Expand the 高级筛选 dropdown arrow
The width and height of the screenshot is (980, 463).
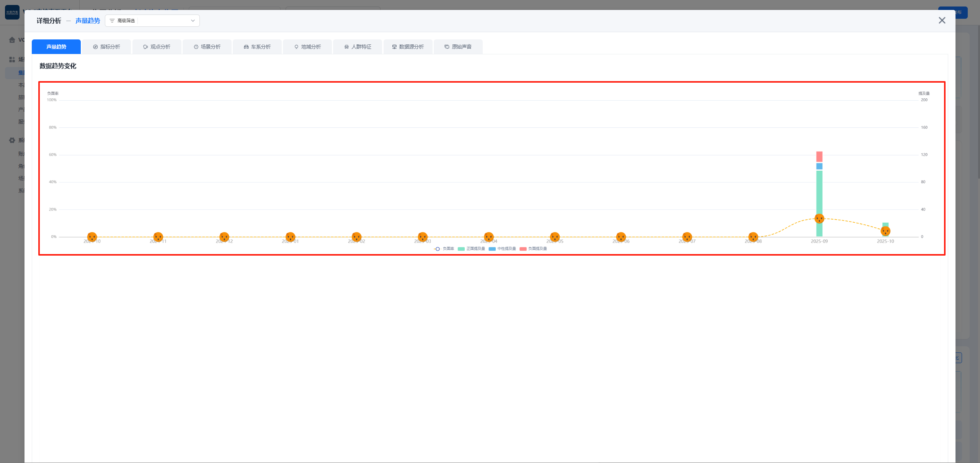tap(193, 21)
